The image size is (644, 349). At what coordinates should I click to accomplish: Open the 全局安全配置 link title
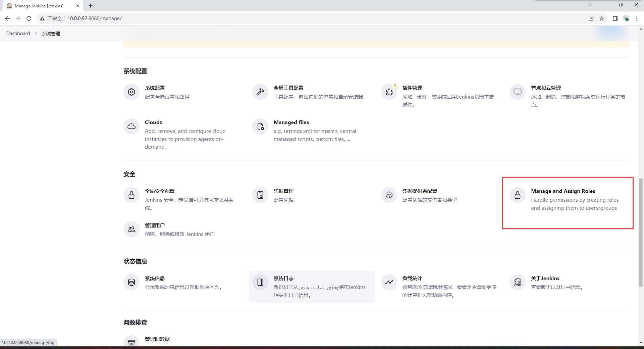(x=160, y=191)
